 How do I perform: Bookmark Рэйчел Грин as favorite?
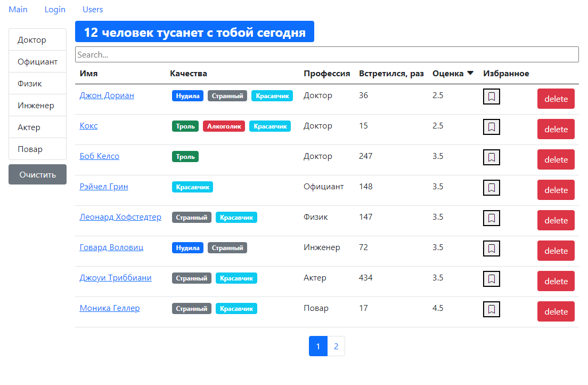pyautogui.click(x=491, y=188)
